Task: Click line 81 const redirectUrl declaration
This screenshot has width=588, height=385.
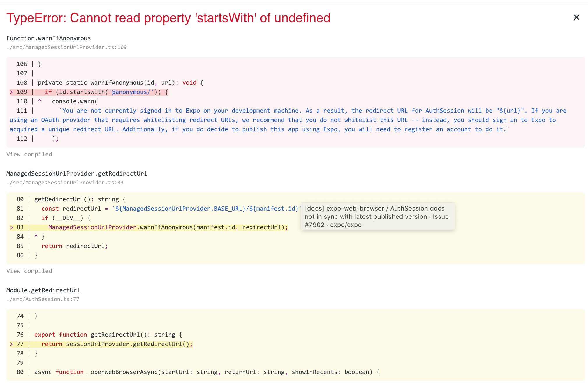Action: [x=71, y=209]
